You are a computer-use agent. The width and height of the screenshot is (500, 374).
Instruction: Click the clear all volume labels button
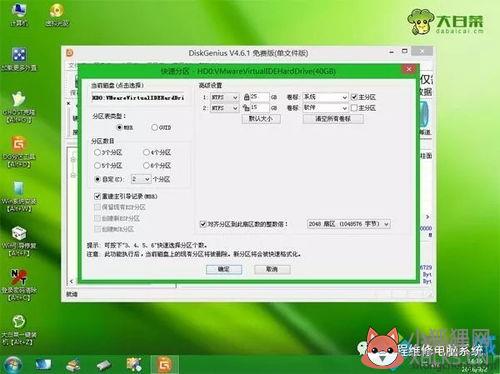click(x=333, y=119)
